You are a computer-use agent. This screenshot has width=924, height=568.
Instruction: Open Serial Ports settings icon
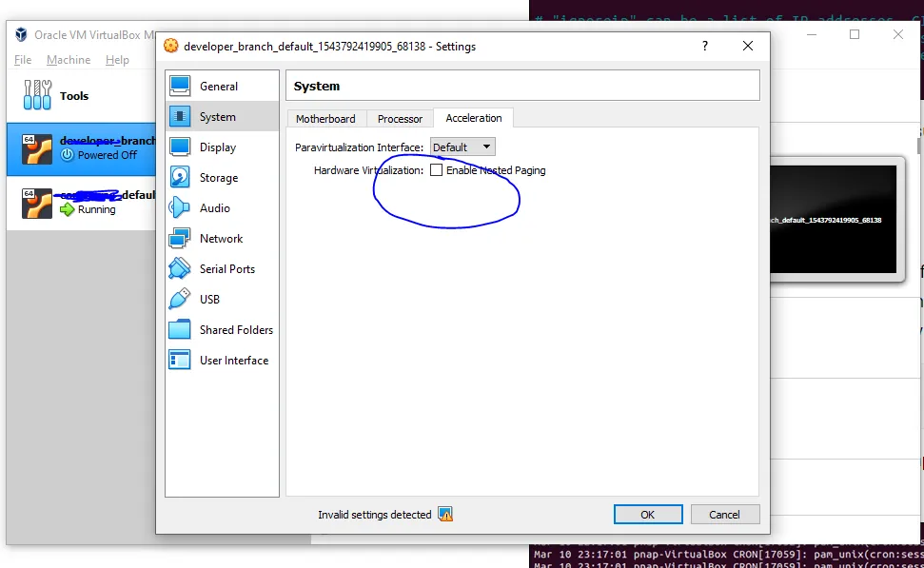click(x=180, y=268)
